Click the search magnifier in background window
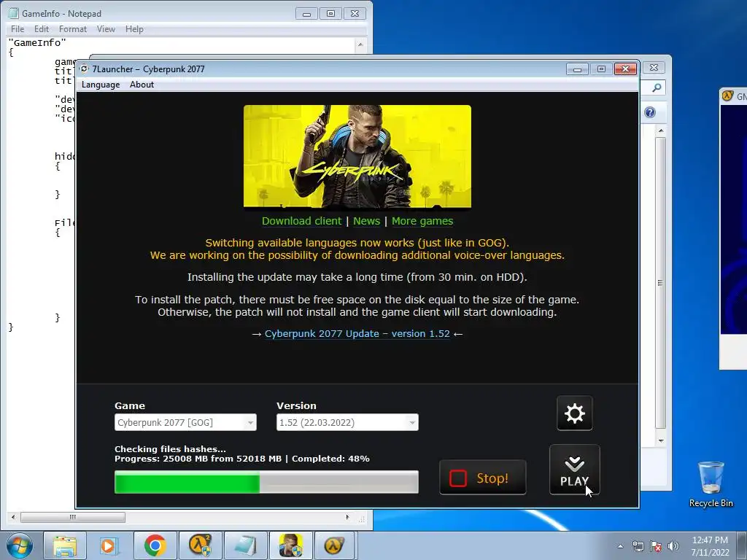747x560 pixels. click(x=657, y=87)
